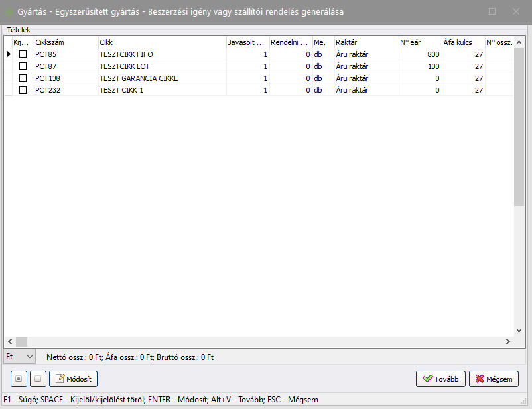Click the select-all items icon button
The height and width of the screenshot is (409, 532).
point(19,379)
